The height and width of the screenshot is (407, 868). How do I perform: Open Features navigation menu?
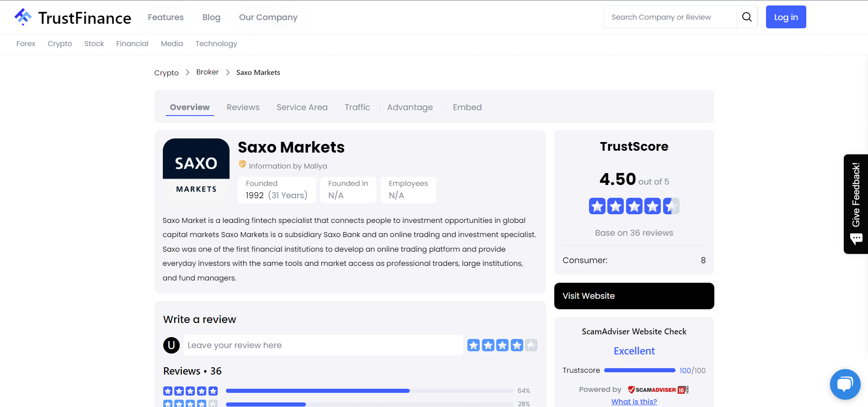166,17
